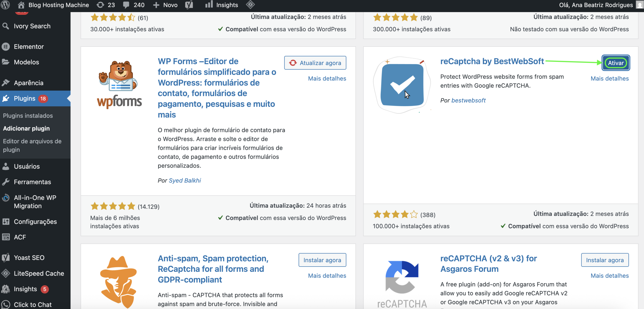The image size is (644, 309).
Task: Open Mais detalhes for reCaptcha by BestWebSoft
Action: (610, 78)
